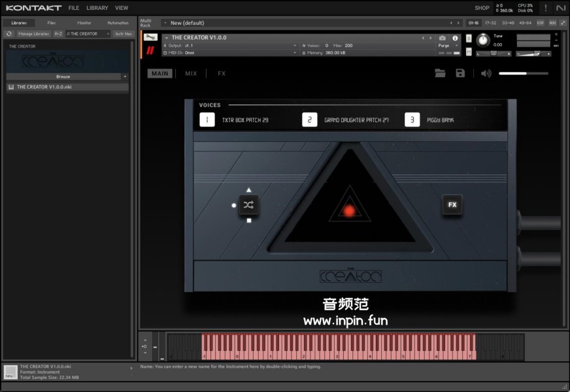Switch to the MAIN tab
Image resolution: width=570 pixels, height=392 pixels.
point(160,73)
